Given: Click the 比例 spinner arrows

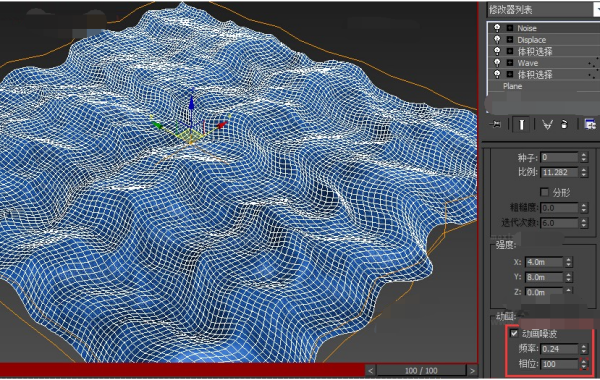Looking at the screenshot, I should tap(584, 172).
